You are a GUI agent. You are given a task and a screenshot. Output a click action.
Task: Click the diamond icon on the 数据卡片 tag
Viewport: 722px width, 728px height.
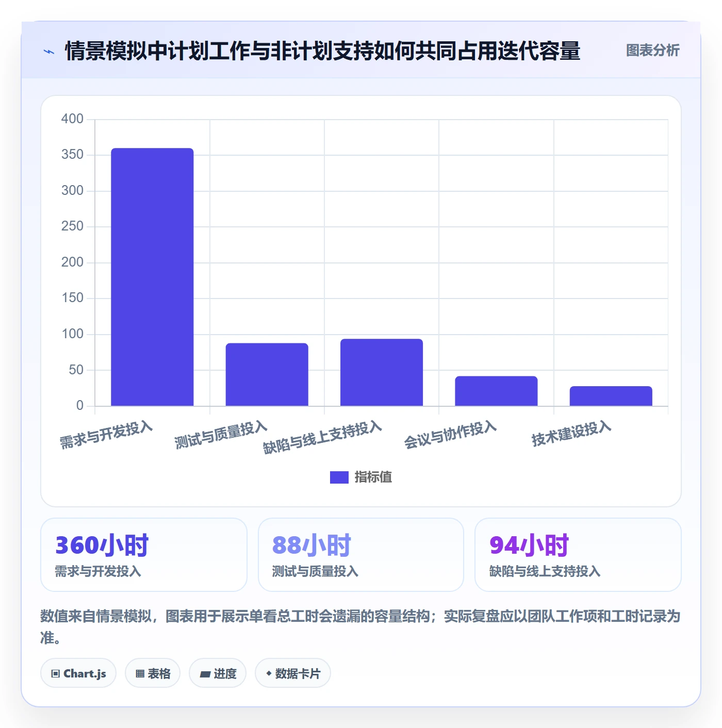[269, 673]
